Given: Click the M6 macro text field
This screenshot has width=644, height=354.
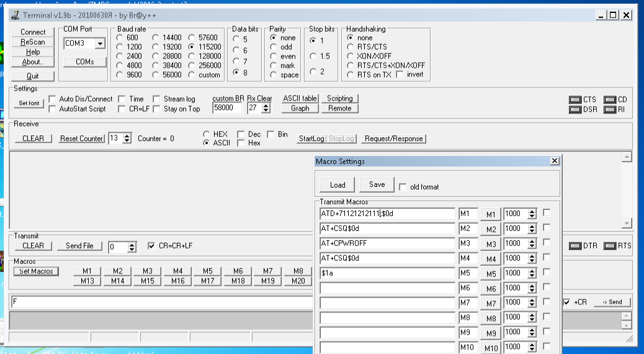Looking at the screenshot, I should coord(387,288).
